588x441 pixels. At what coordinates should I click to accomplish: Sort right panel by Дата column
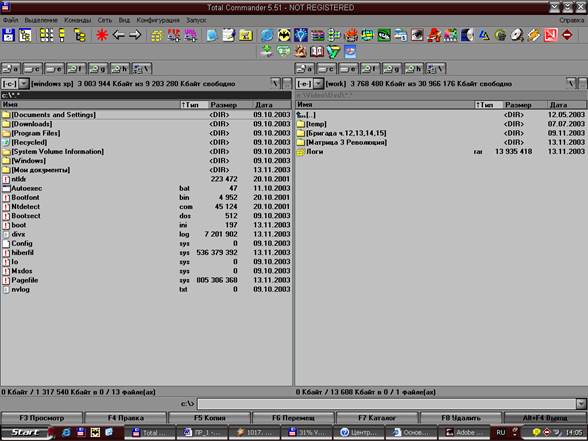pos(567,105)
